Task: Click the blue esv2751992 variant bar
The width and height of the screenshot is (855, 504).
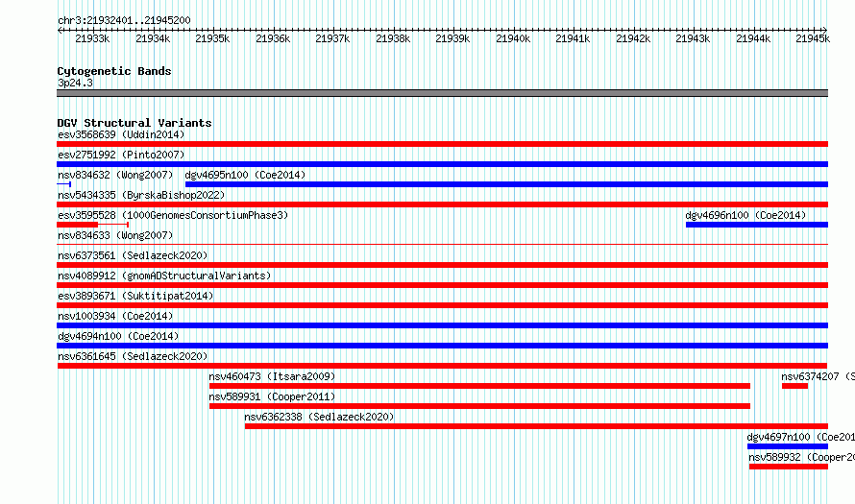Action: click(442, 164)
